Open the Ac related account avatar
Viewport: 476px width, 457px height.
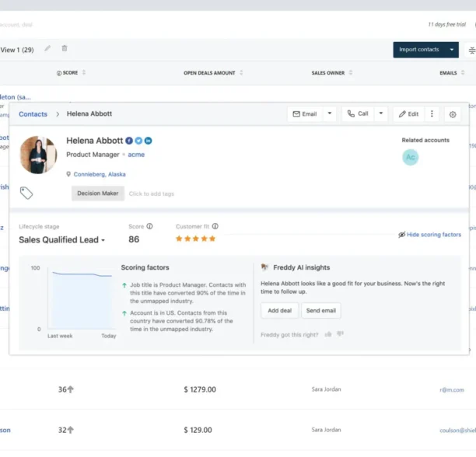click(410, 157)
